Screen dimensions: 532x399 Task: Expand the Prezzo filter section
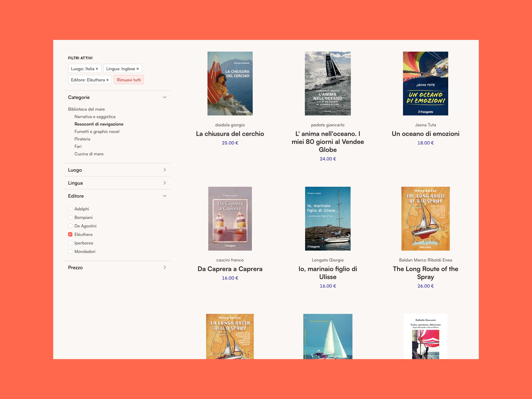[x=117, y=267]
